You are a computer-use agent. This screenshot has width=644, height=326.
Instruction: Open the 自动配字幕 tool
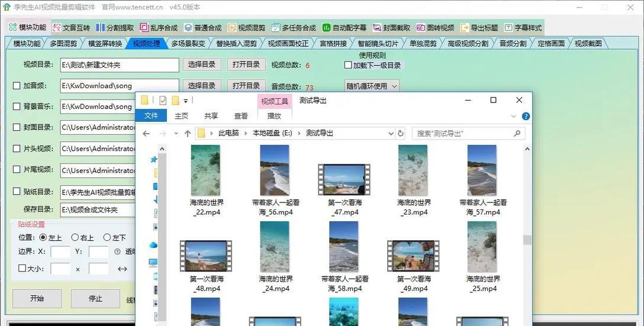coord(344,27)
